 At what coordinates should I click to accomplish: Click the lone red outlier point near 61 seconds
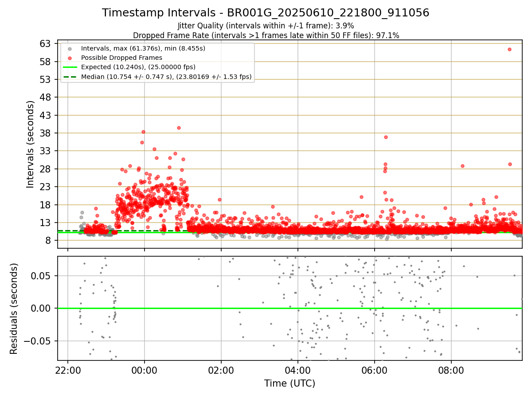509,49
